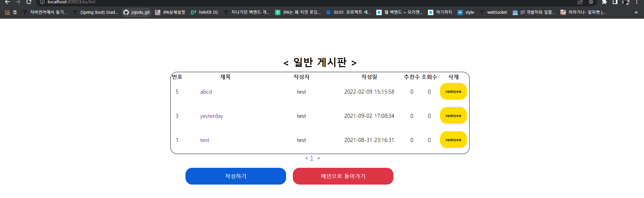Viewport: 644px width, 198px height.
Task: Open the 히라가나- 알파벳 bookmark
Action: click(x=583, y=12)
